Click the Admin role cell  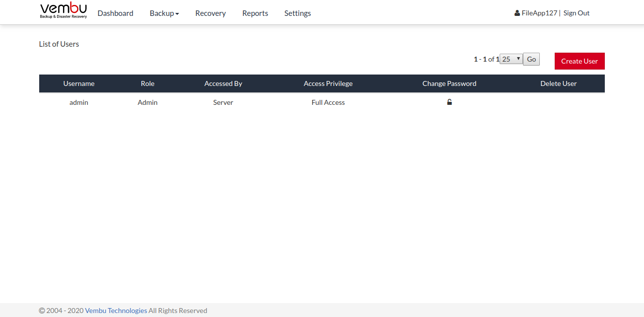pos(147,102)
